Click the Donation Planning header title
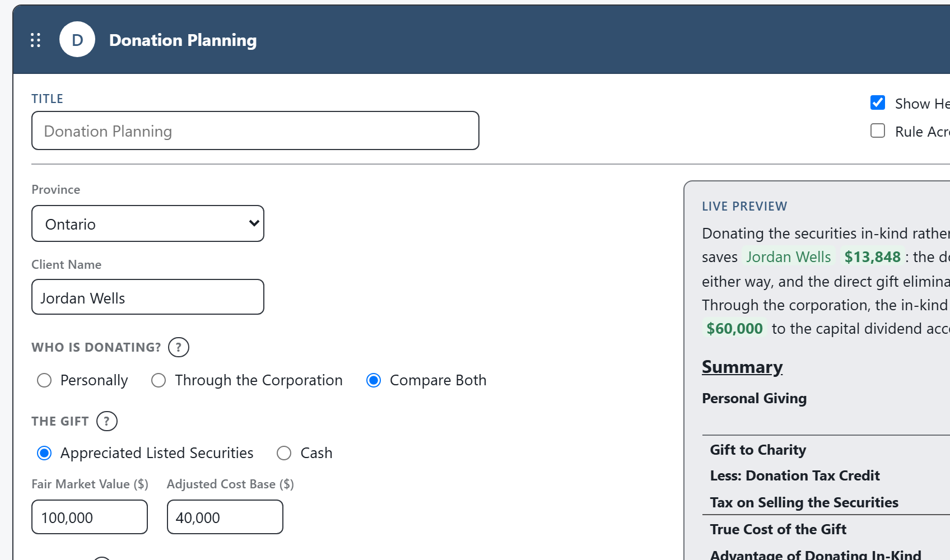The image size is (950, 560). [x=183, y=40]
